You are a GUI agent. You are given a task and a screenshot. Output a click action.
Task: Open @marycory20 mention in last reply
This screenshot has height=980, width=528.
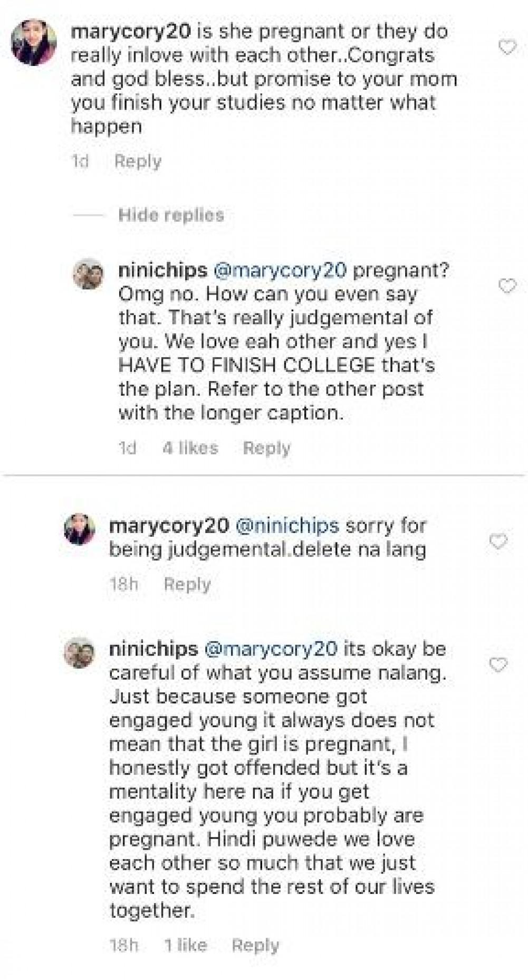(x=270, y=649)
